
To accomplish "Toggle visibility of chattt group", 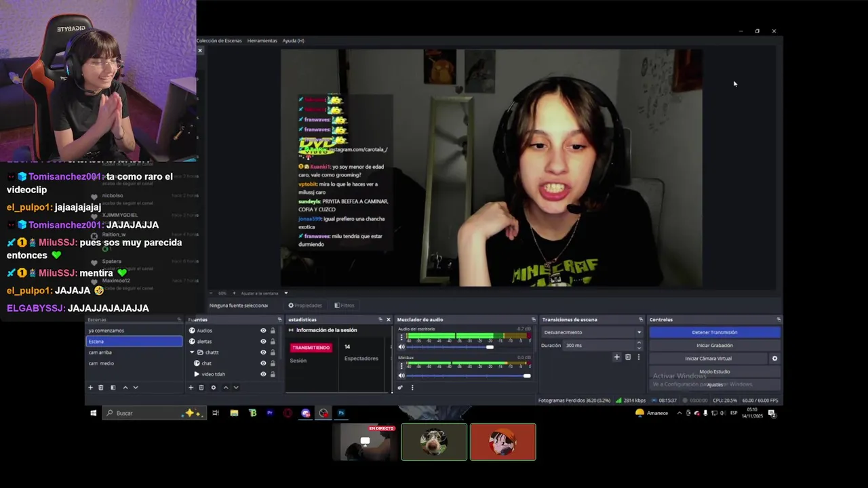I will coord(263,352).
